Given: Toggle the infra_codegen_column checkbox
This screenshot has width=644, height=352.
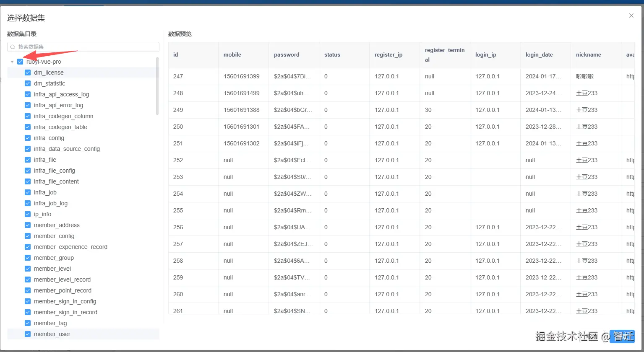Looking at the screenshot, I should pos(28,116).
